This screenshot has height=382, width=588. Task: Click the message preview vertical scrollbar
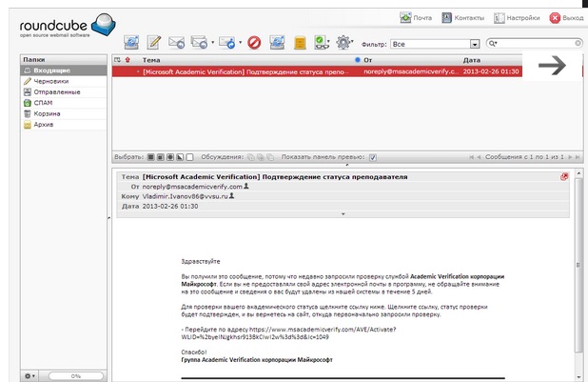point(578,265)
